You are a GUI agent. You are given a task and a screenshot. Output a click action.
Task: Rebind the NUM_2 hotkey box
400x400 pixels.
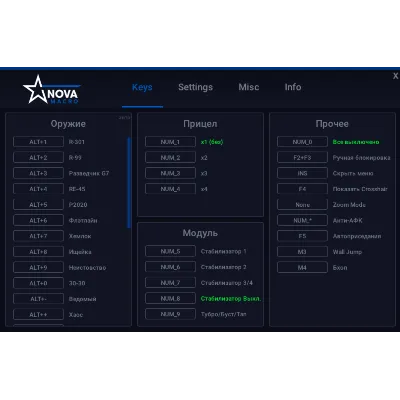pyautogui.click(x=170, y=157)
